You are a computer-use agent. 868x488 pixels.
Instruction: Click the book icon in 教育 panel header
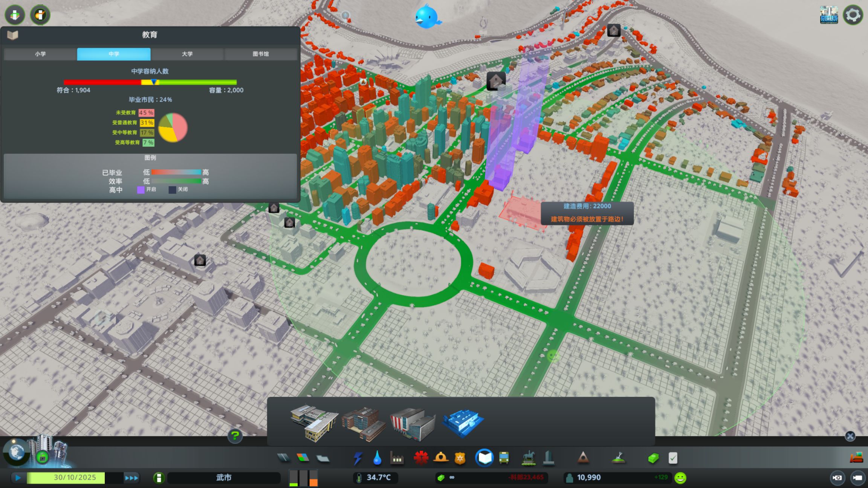(13, 35)
